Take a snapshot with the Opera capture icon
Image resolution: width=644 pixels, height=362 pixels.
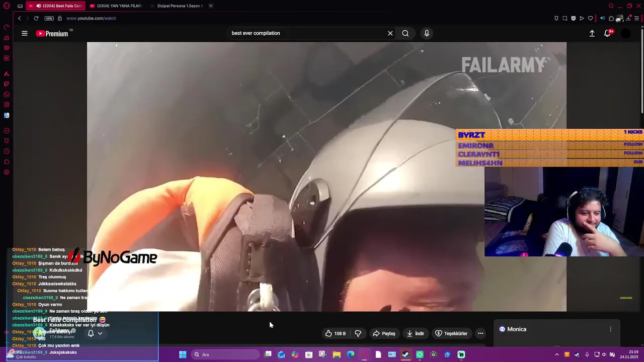tap(565, 18)
